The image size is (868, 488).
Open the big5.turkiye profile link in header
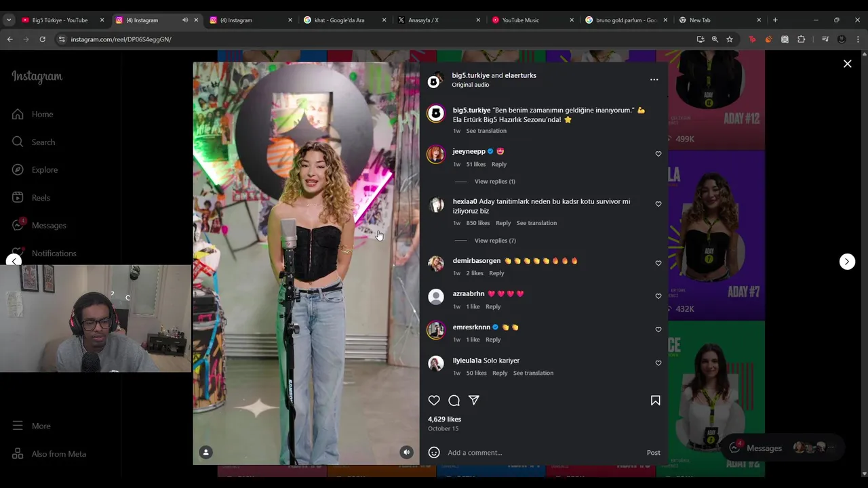(x=471, y=75)
